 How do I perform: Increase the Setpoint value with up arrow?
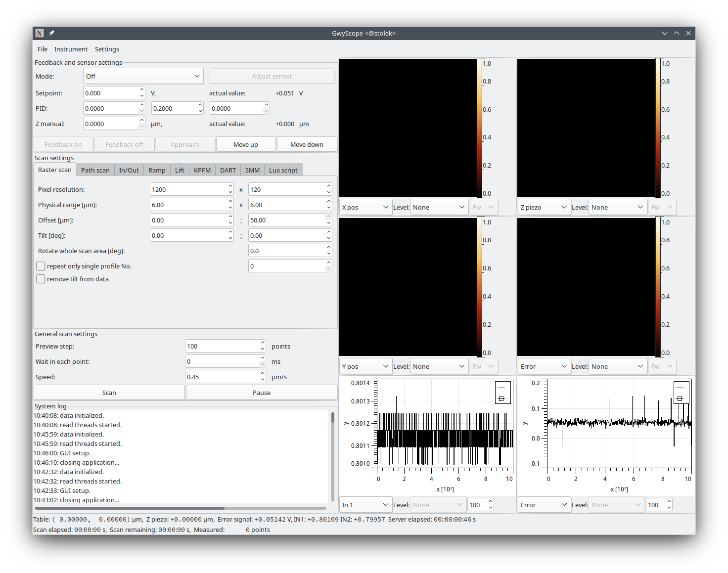142,90
